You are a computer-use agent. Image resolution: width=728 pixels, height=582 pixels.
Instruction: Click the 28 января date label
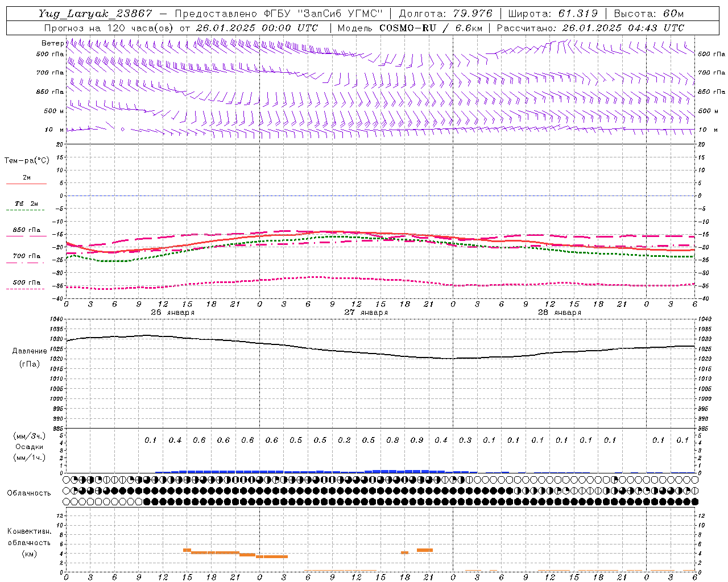[560, 313]
